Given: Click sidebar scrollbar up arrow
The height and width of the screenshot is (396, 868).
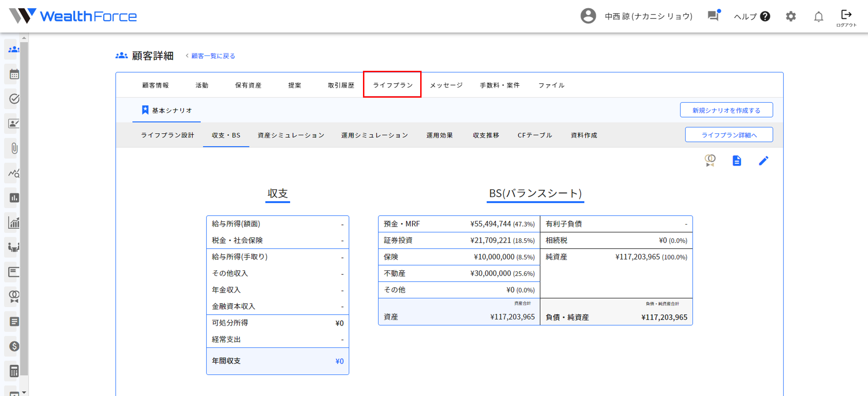Looking at the screenshot, I should 24,38.
